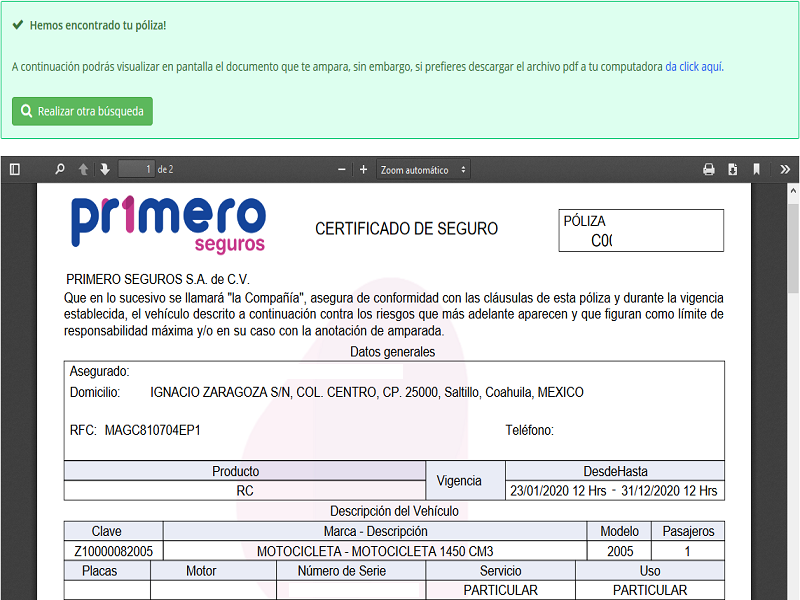The height and width of the screenshot is (600, 800).
Task: Print the PDF document
Action: (709, 170)
